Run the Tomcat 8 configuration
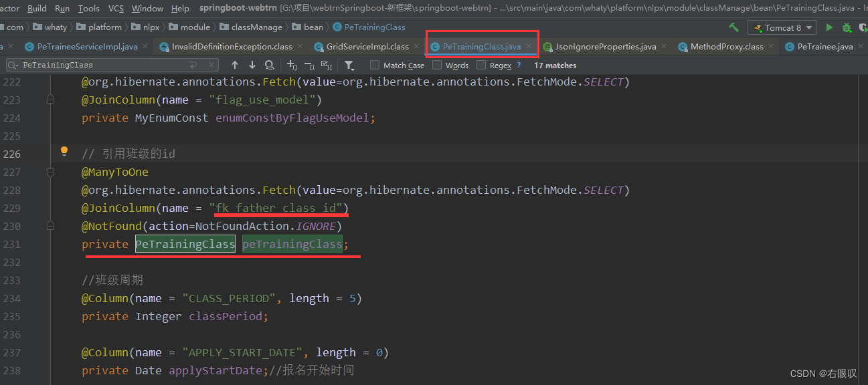The height and width of the screenshot is (385, 868). click(x=830, y=27)
